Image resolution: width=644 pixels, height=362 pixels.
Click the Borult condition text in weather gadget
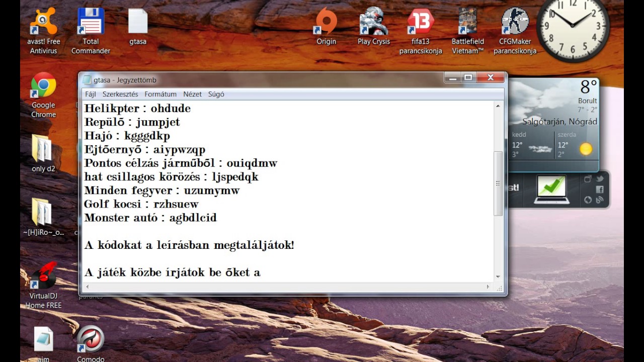(x=588, y=101)
